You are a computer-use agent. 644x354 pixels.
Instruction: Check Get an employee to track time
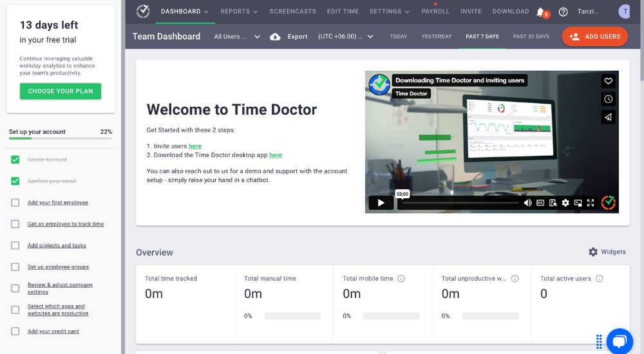[x=15, y=224]
